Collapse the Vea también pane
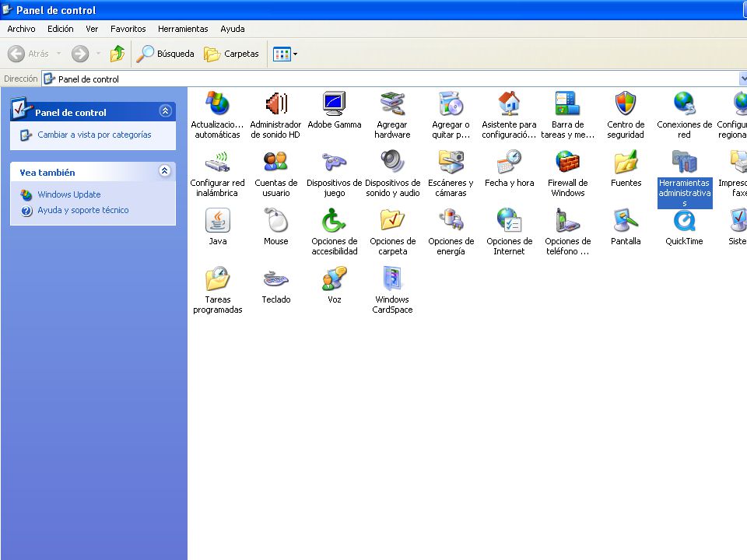Viewport: 747px width, 560px height. 164,171
